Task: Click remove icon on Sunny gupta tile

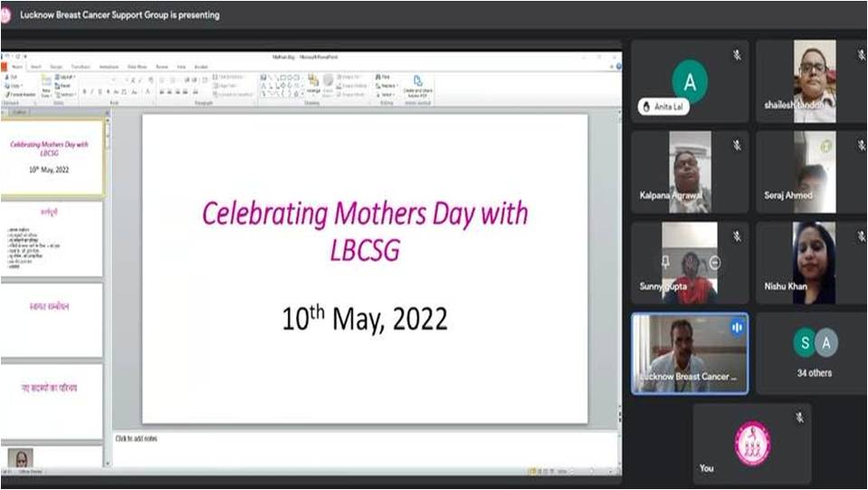Action: click(715, 263)
